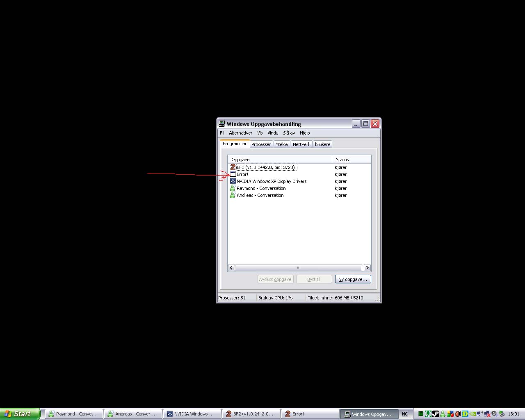
Task: Switch to the Programmer tab
Action: point(235,144)
